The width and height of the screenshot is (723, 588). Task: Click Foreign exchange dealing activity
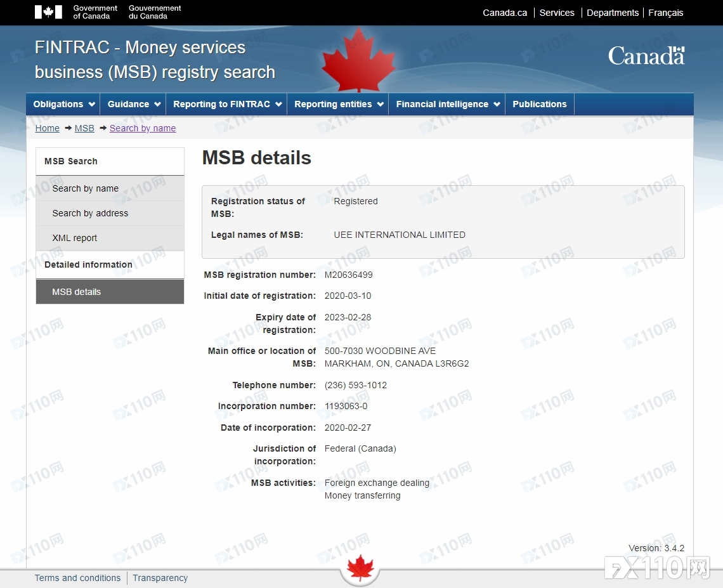tap(377, 483)
